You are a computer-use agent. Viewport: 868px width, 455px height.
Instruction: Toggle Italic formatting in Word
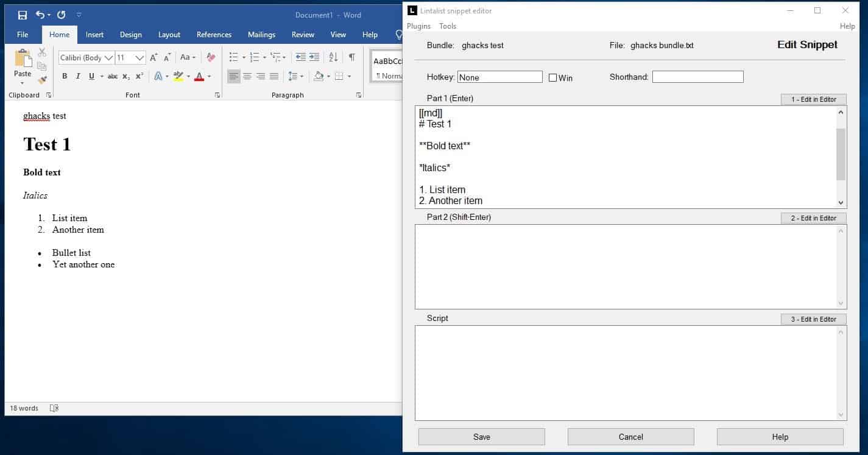point(78,76)
